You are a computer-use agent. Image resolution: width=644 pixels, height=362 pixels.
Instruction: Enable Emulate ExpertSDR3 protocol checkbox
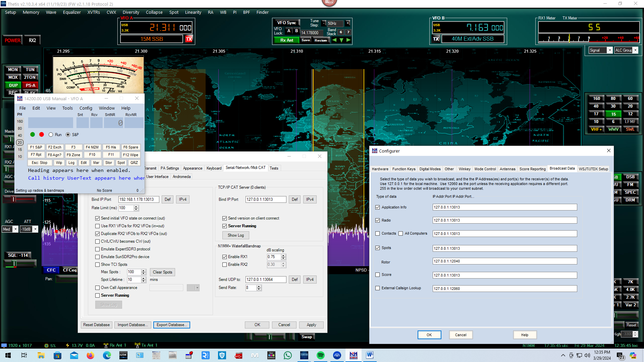[98, 249]
